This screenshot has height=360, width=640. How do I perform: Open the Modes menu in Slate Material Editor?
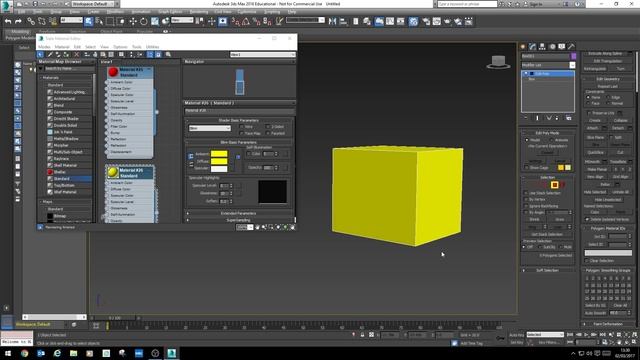44,47
